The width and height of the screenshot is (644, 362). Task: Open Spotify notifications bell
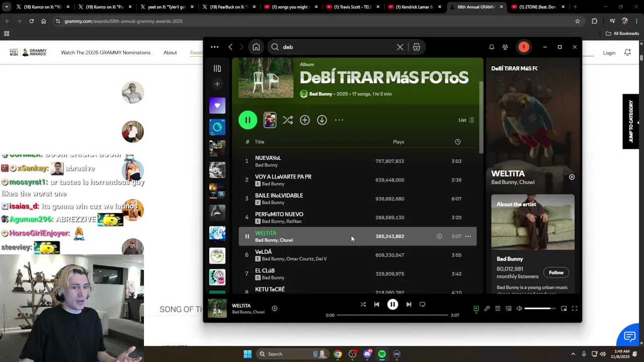pyautogui.click(x=492, y=47)
